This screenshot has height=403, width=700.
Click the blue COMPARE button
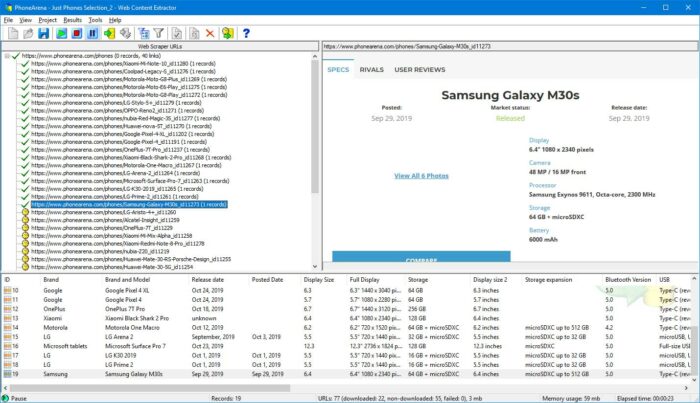[421, 261]
